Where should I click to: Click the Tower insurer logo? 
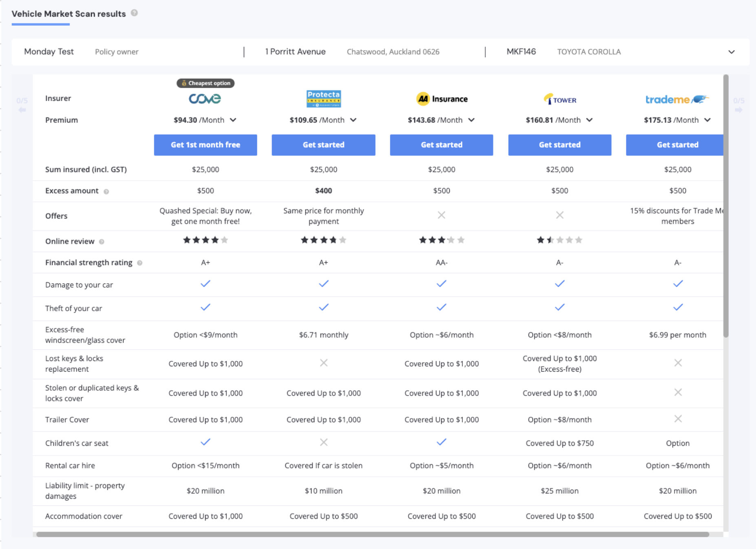pos(559,99)
